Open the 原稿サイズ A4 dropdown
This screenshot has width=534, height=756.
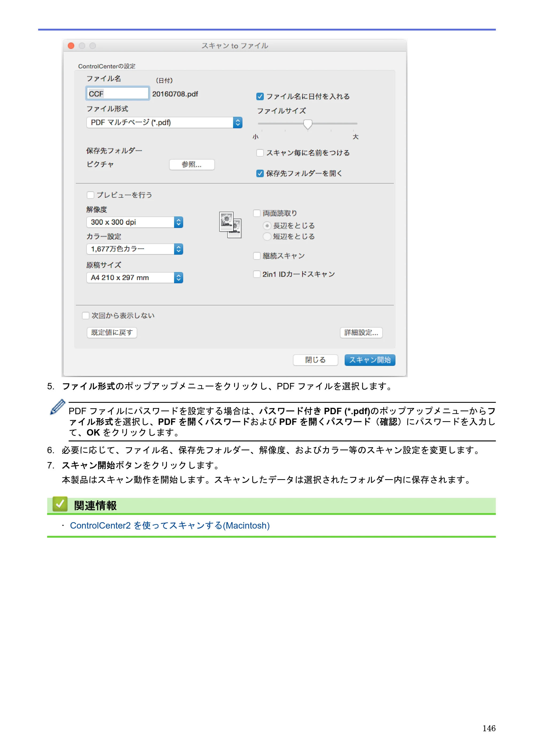[135, 278]
